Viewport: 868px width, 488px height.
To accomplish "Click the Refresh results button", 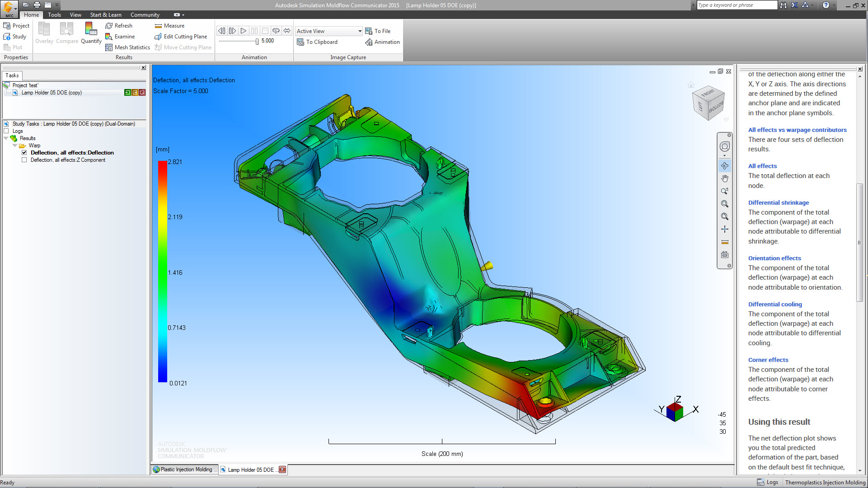I will (x=119, y=26).
